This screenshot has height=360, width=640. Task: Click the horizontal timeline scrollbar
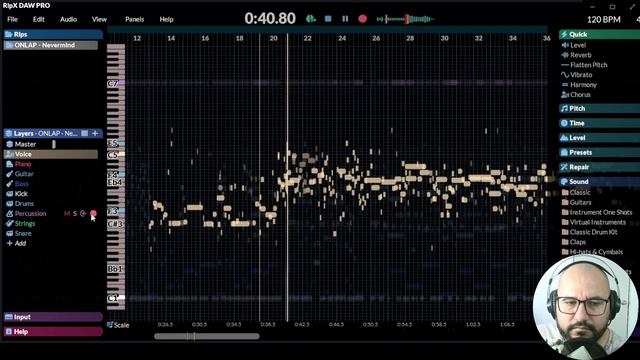tap(207, 336)
